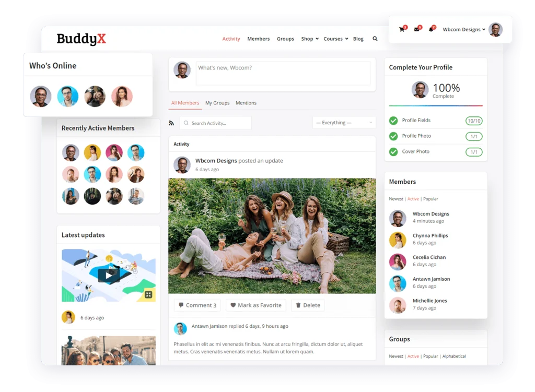The height and width of the screenshot is (392, 535).
Task: Open Antawn Jamison avatar in Members widget
Action: click(x=398, y=283)
